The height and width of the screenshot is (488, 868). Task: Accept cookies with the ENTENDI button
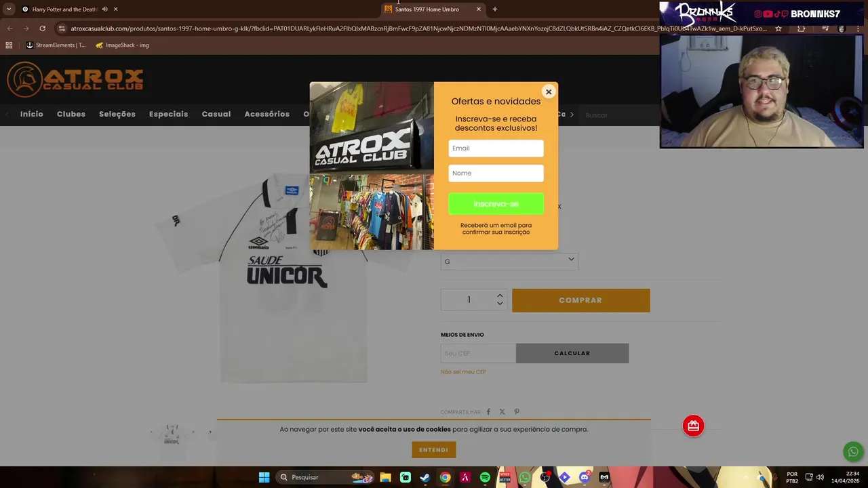click(433, 450)
